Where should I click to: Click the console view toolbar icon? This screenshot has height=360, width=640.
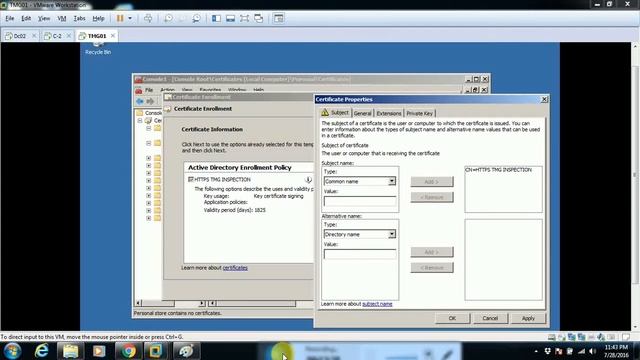click(x=279, y=18)
